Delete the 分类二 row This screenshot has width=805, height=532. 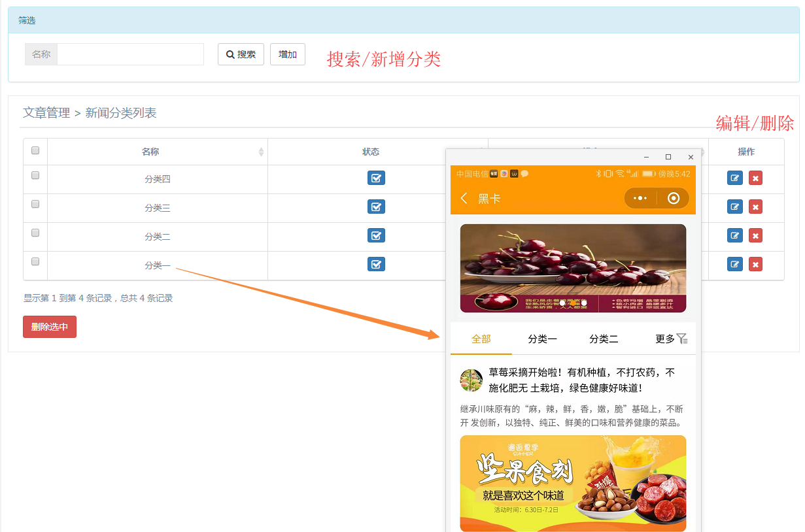pos(755,236)
